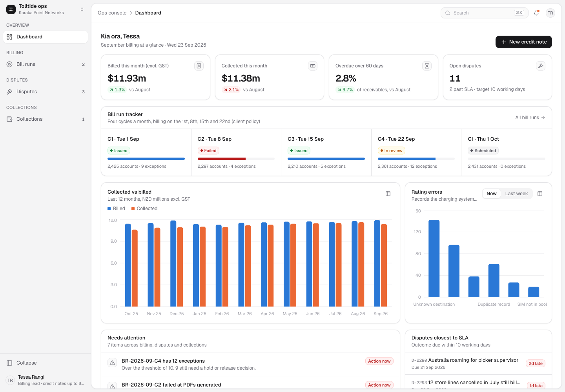The height and width of the screenshot is (392, 565).
Task: Toggle the Billed legend swatch
Action: (x=109, y=209)
